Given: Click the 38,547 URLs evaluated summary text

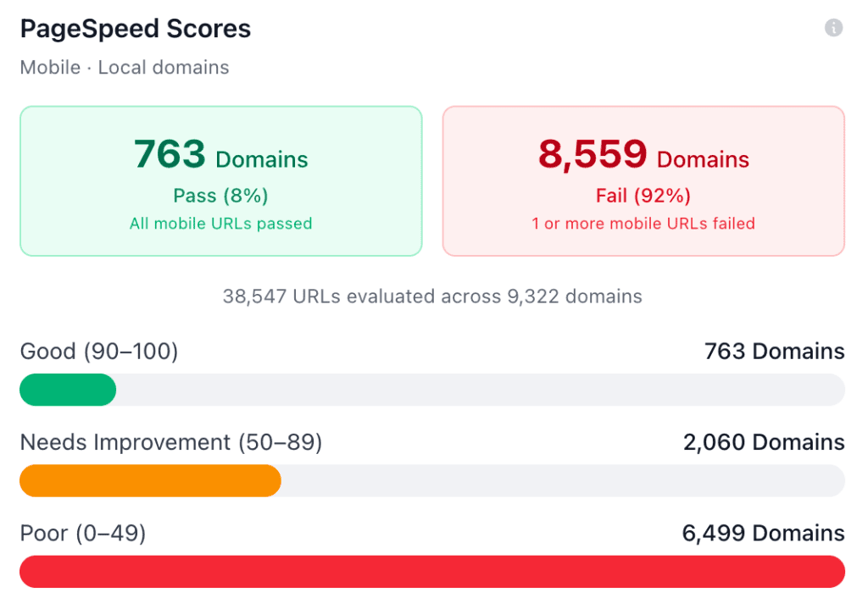Looking at the screenshot, I should pos(432,296).
